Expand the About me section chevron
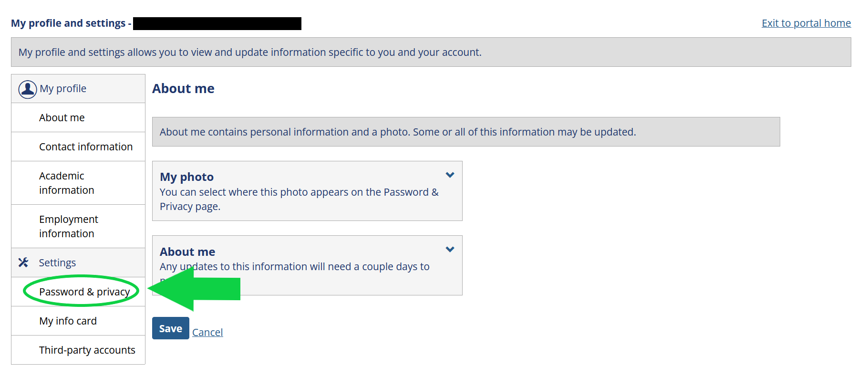 coord(450,250)
